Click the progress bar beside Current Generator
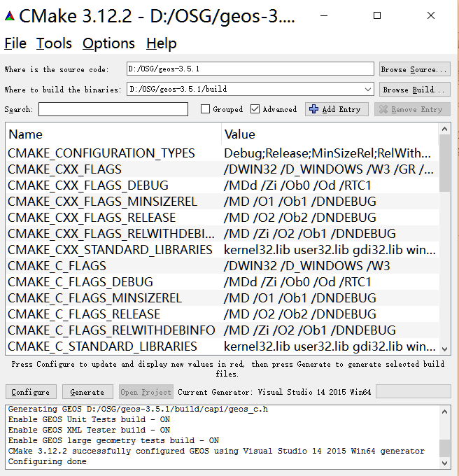 point(414,391)
